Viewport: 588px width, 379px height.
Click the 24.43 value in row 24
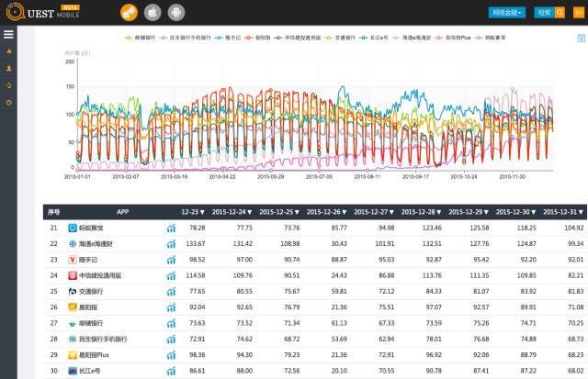(x=339, y=275)
